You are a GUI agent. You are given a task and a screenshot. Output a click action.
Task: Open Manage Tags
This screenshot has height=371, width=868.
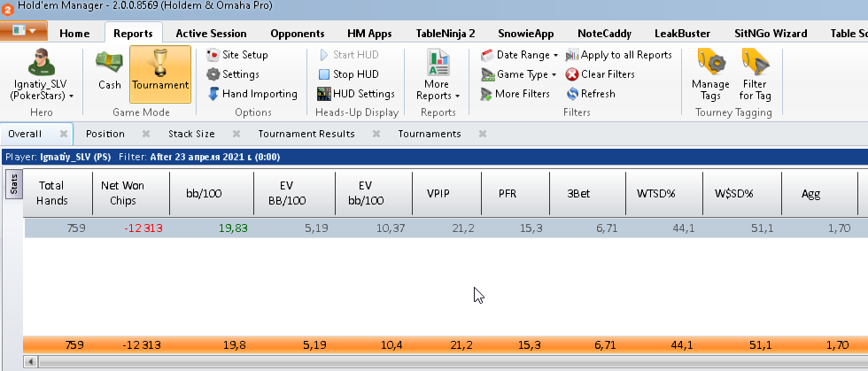710,74
